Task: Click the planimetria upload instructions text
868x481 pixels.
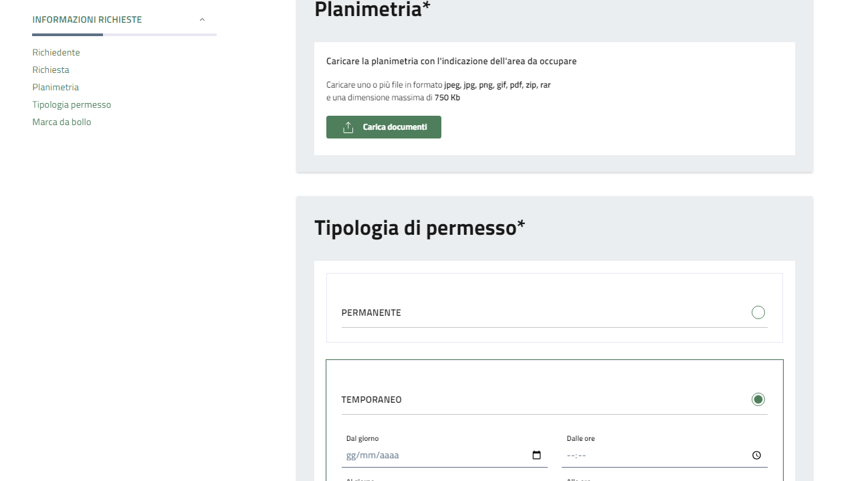Action: pyautogui.click(x=451, y=62)
